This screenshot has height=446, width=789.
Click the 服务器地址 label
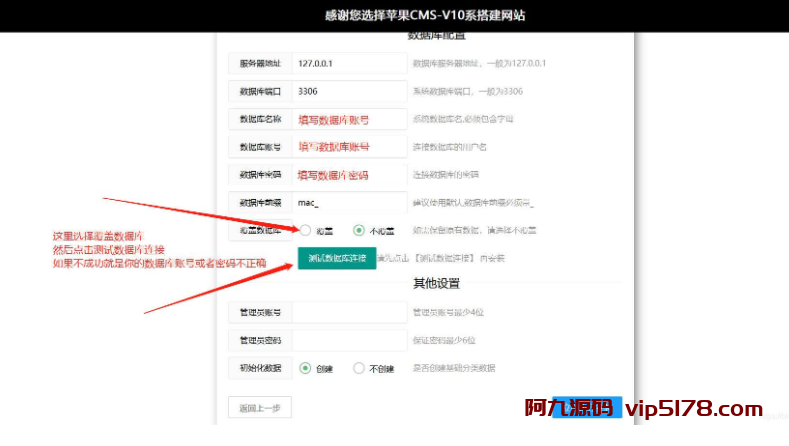click(x=260, y=63)
